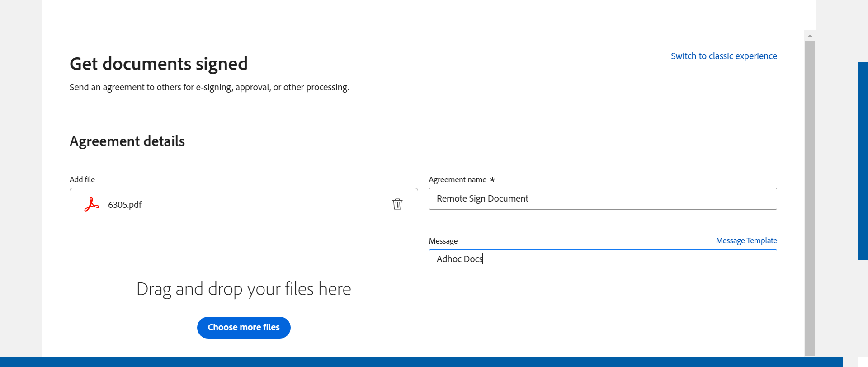
Task: Click the Get documents signed heading
Action: point(158,64)
